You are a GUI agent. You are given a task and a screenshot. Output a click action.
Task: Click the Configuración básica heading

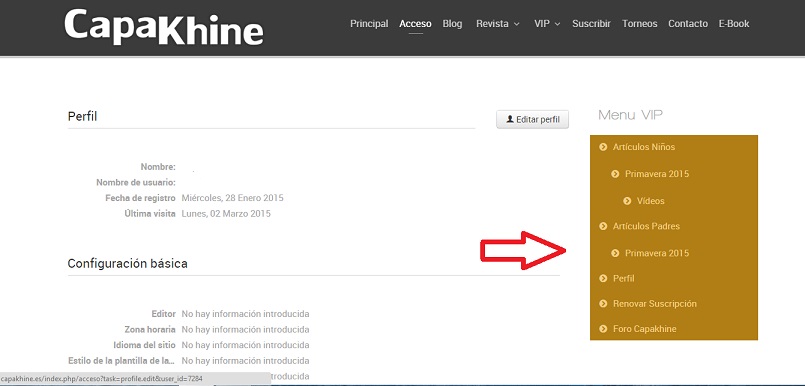click(x=127, y=264)
